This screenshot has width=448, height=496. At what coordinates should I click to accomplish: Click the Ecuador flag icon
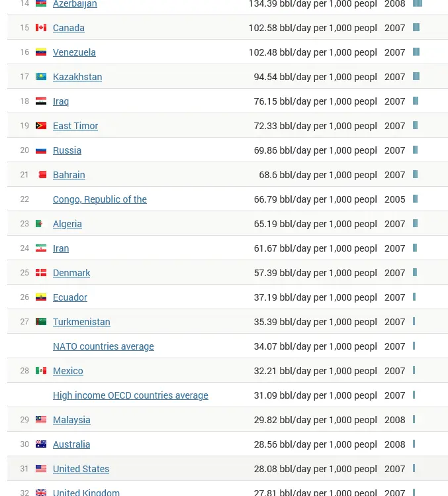[x=41, y=297]
